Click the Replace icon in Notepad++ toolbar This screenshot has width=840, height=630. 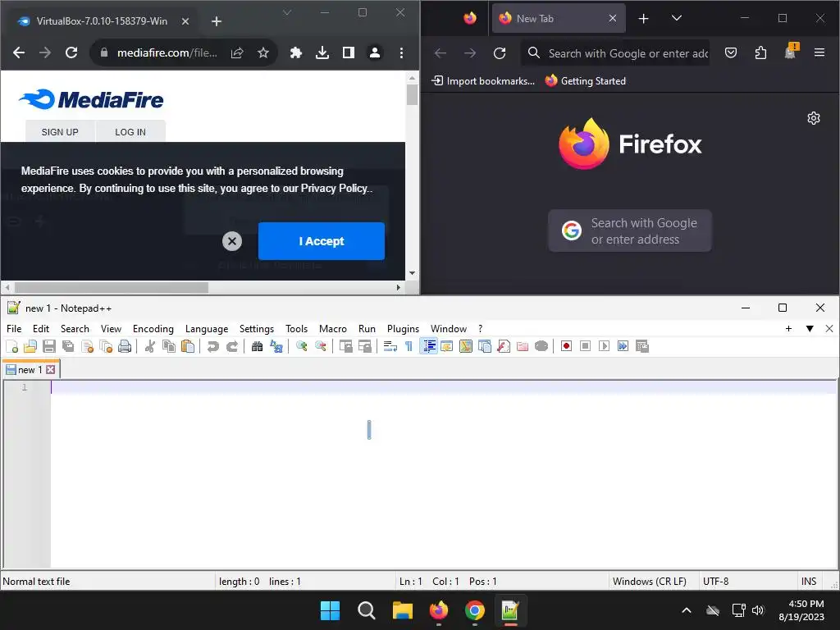point(276,346)
